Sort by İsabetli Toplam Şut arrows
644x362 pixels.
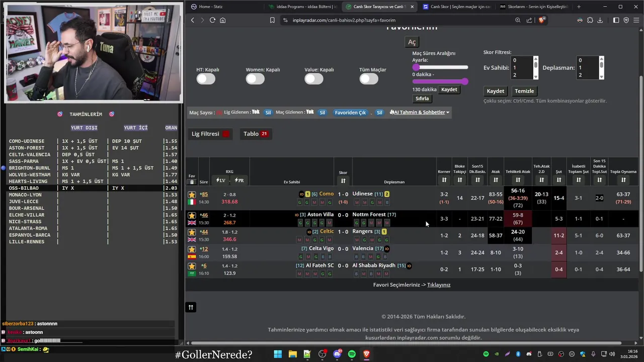coord(579,180)
